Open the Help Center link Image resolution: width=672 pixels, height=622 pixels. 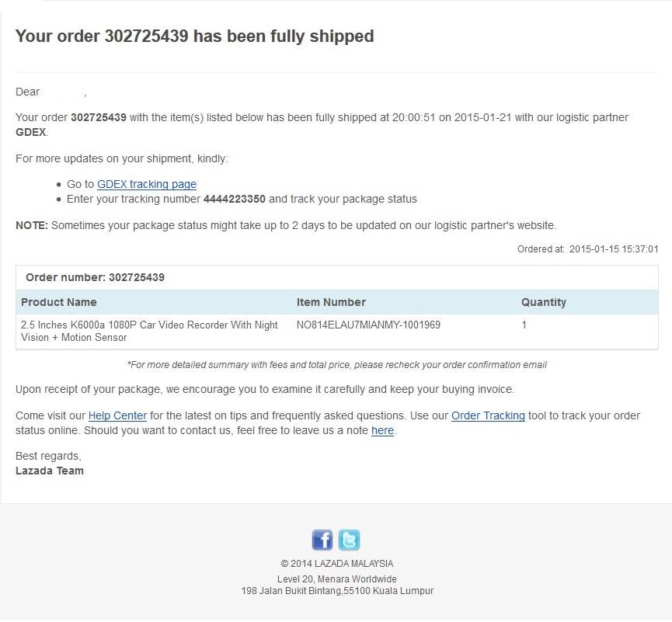pyautogui.click(x=117, y=415)
